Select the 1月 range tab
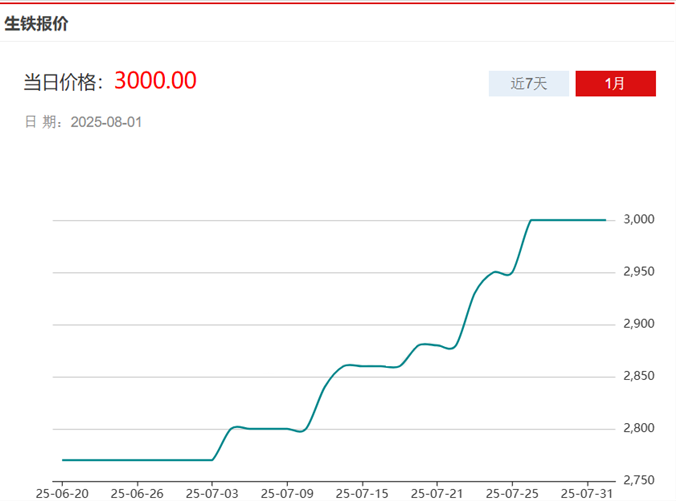 [615, 83]
